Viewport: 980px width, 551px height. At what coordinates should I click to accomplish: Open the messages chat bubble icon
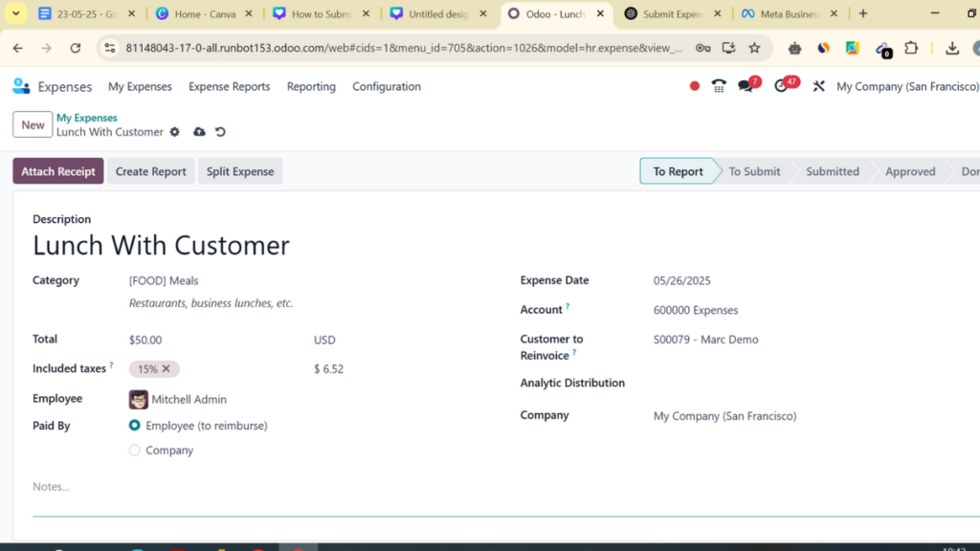[746, 86]
